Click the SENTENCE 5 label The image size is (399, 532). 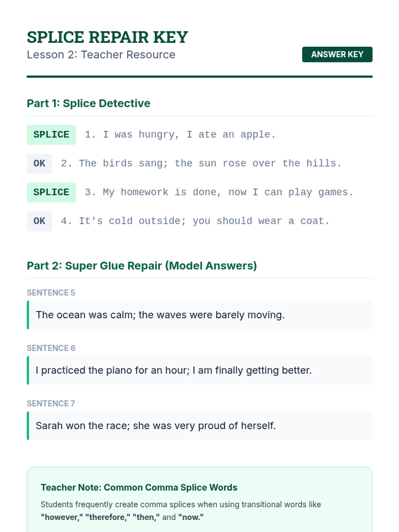click(51, 293)
